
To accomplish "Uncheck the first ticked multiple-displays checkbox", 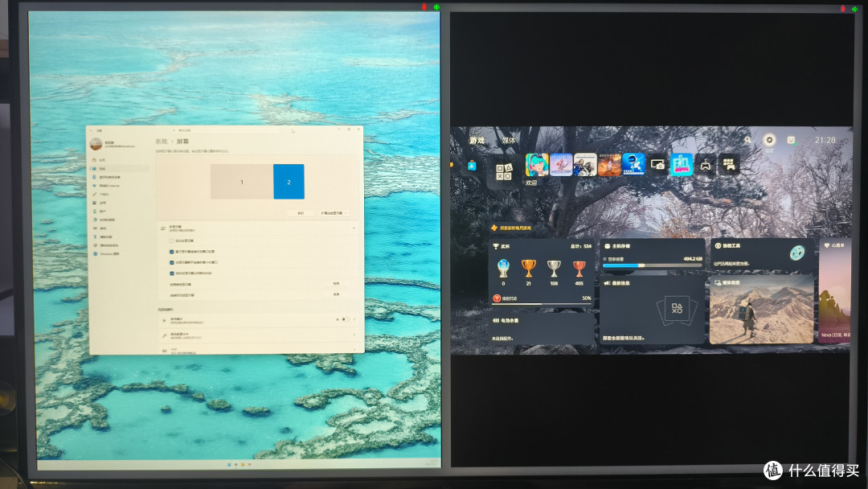I will [x=172, y=252].
